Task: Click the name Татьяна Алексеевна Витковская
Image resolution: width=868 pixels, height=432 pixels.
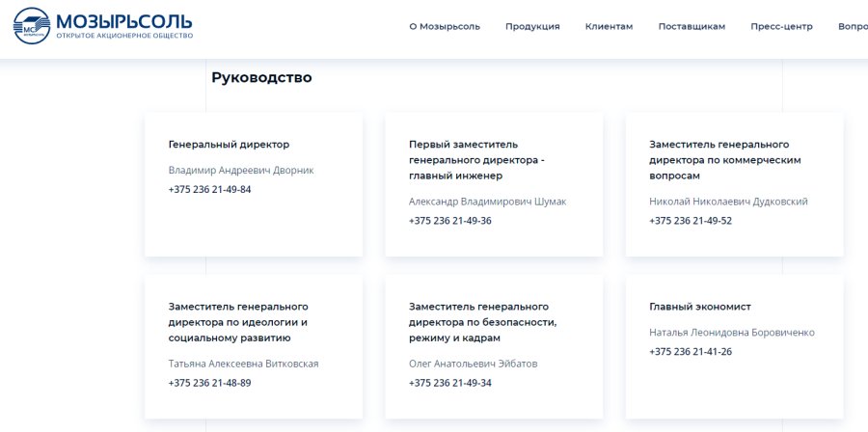Action: click(x=244, y=364)
